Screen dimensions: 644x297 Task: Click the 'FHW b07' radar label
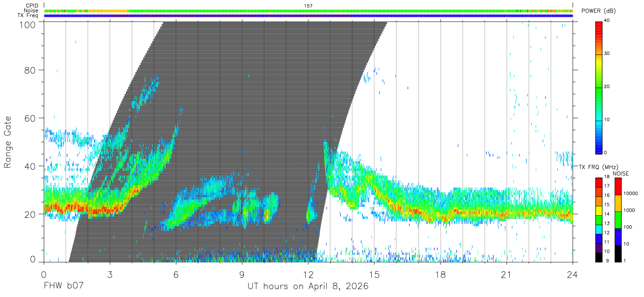pos(64,287)
